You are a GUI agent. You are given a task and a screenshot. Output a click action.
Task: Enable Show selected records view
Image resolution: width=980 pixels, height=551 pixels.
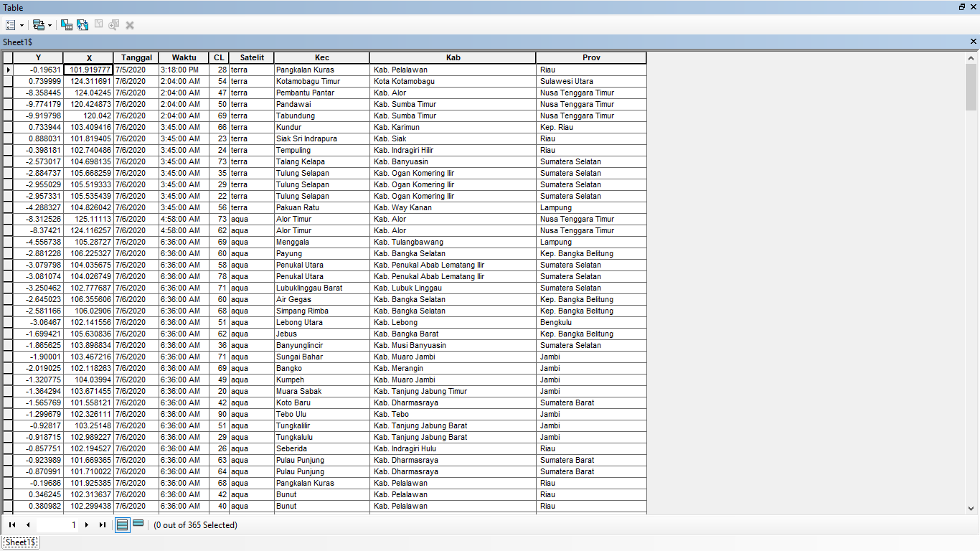tap(138, 525)
